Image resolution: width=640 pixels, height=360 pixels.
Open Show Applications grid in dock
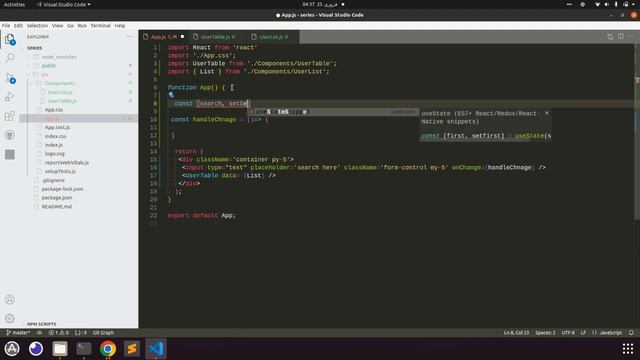pyautogui.click(x=628, y=349)
